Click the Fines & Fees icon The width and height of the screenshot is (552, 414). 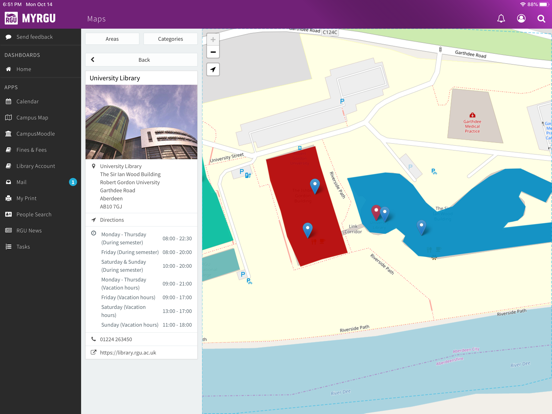pyautogui.click(x=8, y=150)
